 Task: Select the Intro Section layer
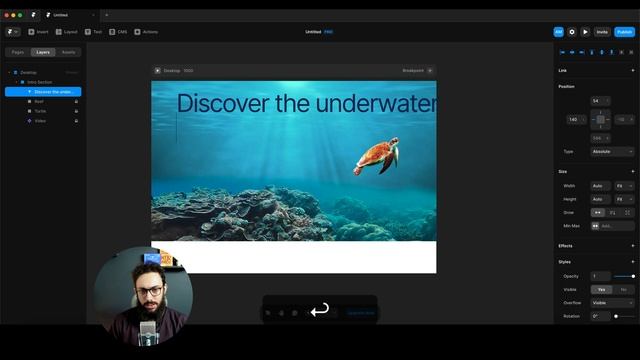(x=43, y=82)
